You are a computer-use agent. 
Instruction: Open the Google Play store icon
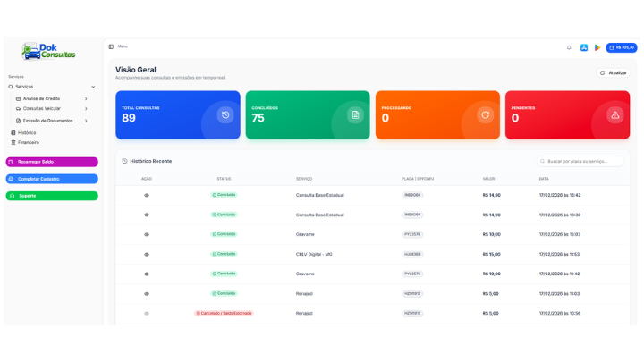[x=597, y=47]
